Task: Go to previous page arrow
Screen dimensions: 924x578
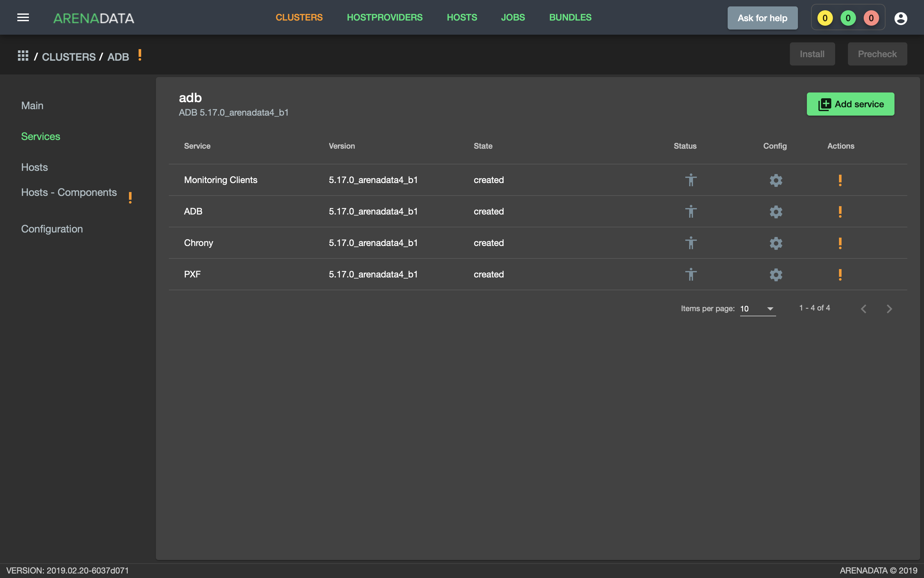Action: [x=864, y=309]
